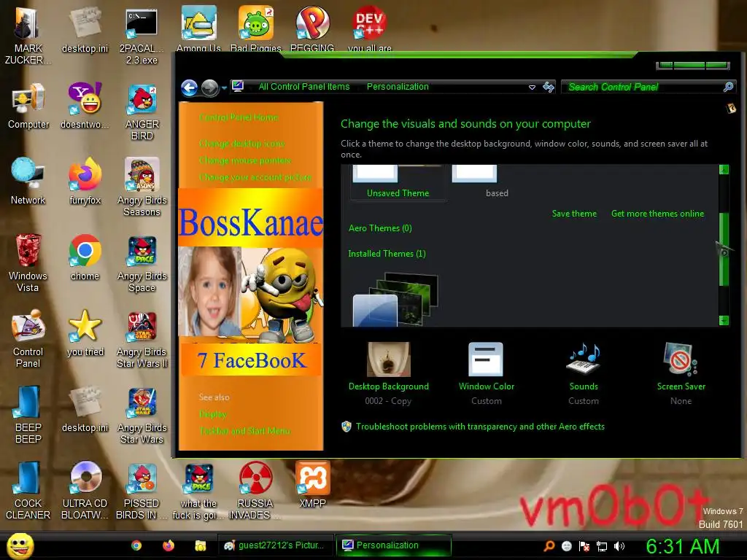
Task: Select the 'you tried' star icon
Action: (85, 333)
